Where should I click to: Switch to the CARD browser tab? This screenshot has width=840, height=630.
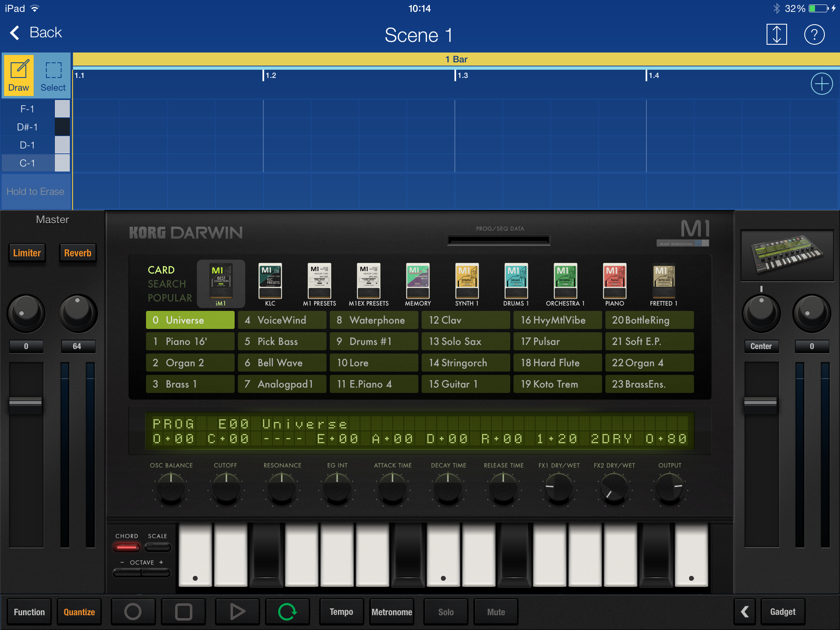click(161, 270)
